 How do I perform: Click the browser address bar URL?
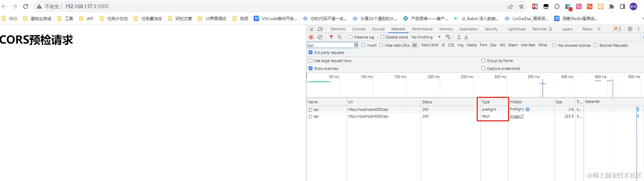(x=87, y=6)
